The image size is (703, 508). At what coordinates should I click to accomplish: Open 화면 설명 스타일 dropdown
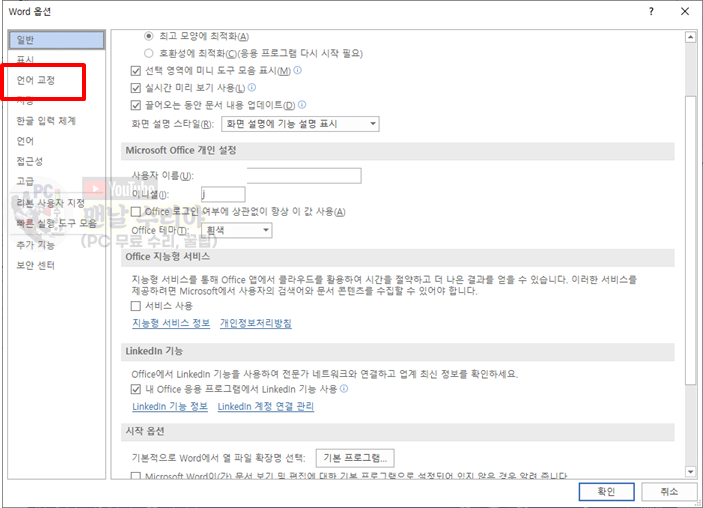pos(300,124)
